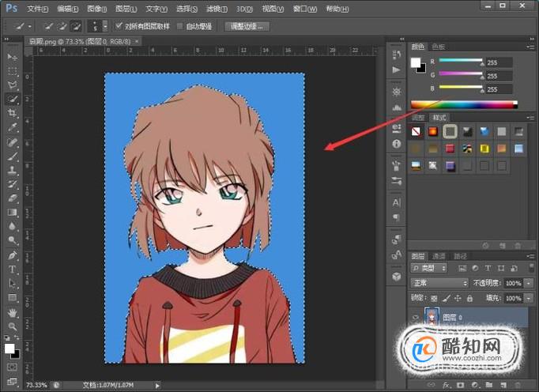This screenshot has height=392, width=539.
Task: Select the Rectangular Marquee tool
Action: click(13, 71)
